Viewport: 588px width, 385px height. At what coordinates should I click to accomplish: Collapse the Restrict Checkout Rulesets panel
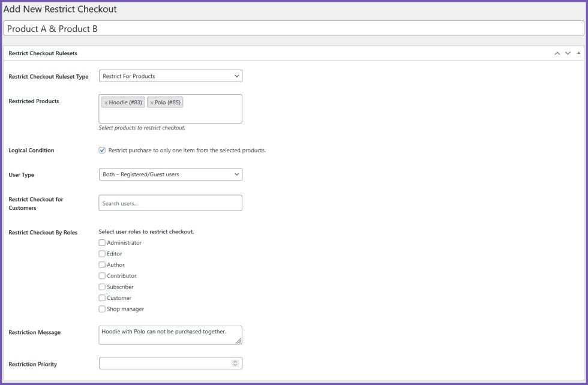578,53
